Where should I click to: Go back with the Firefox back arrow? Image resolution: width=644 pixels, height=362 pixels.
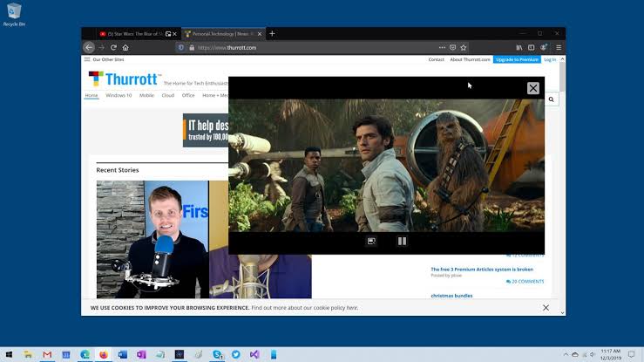[x=89, y=48]
